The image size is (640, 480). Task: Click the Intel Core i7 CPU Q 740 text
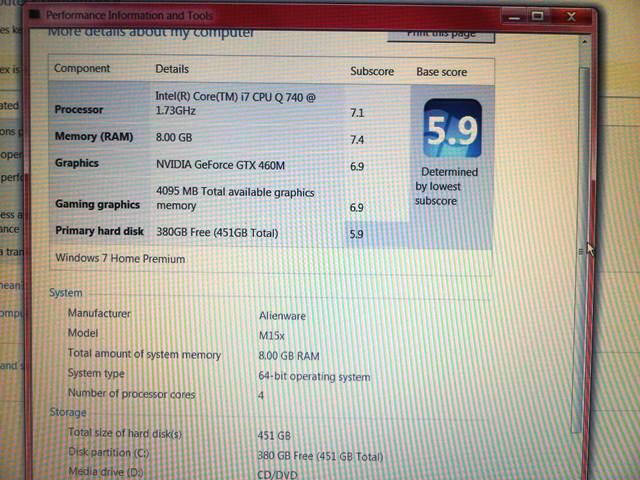pos(236,104)
